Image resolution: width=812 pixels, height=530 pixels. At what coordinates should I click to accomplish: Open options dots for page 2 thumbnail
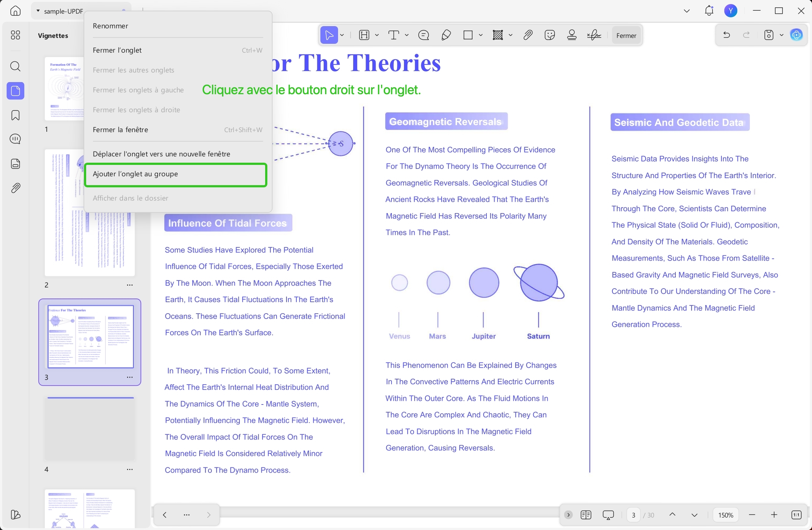pyautogui.click(x=130, y=285)
